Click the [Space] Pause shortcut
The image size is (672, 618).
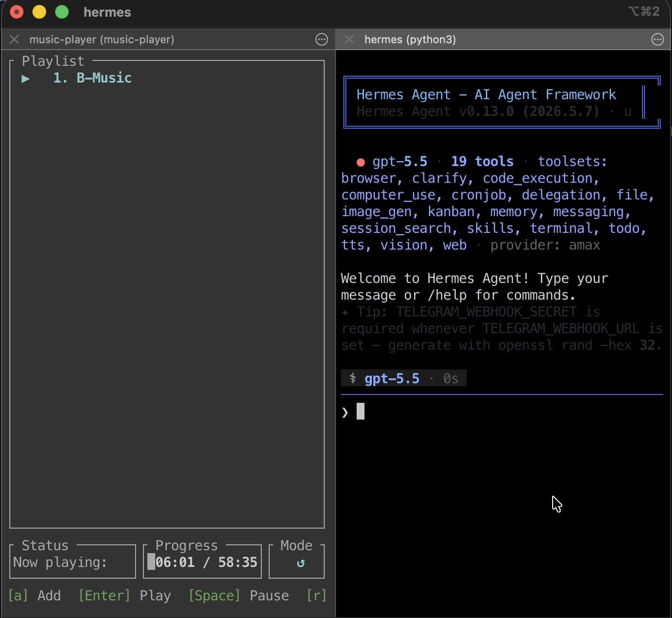pyautogui.click(x=239, y=595)
